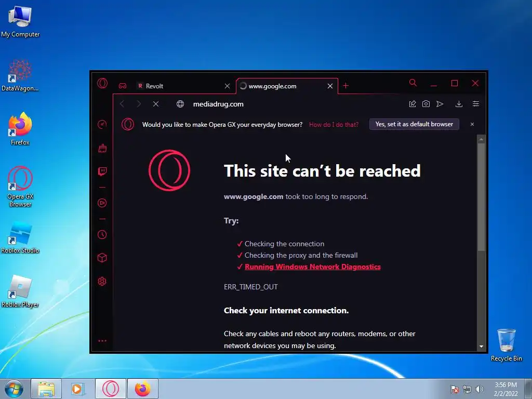Click the scrollbar down arrow
This screenshot has width=532, height=399.
click(x=481, y=347)
